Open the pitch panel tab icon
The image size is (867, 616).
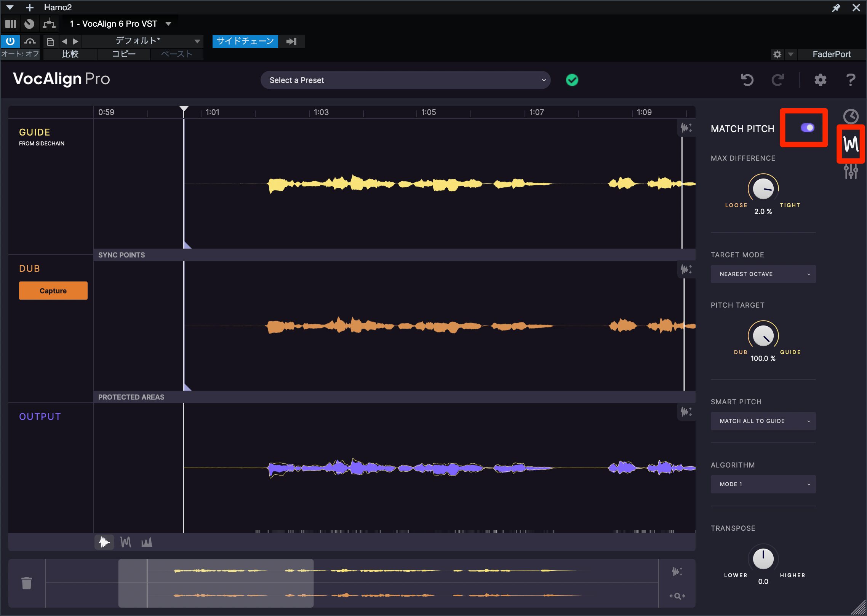(x=851, y=144)
